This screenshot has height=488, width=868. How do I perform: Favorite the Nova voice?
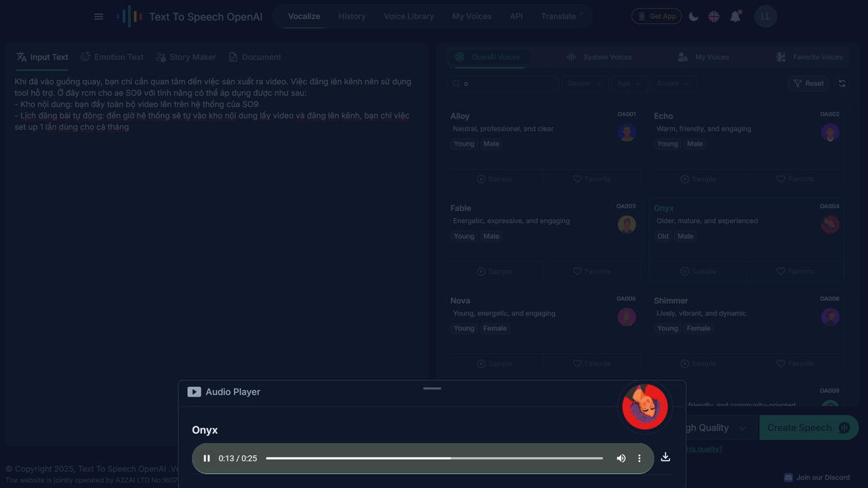[x=592, y=363]
